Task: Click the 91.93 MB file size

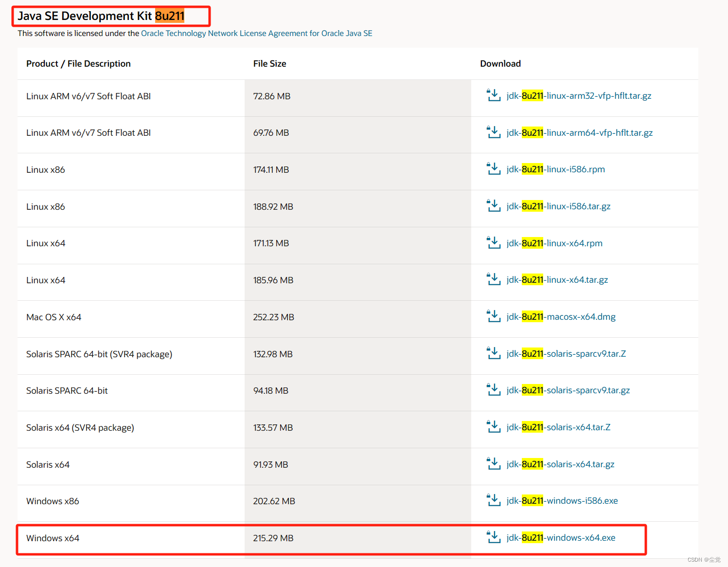Action: [x=270, y=465]
